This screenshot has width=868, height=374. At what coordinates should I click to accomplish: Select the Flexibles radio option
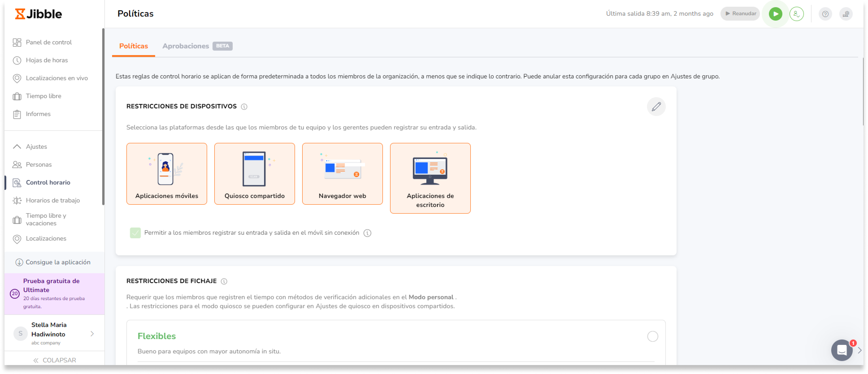pos(652,336)
